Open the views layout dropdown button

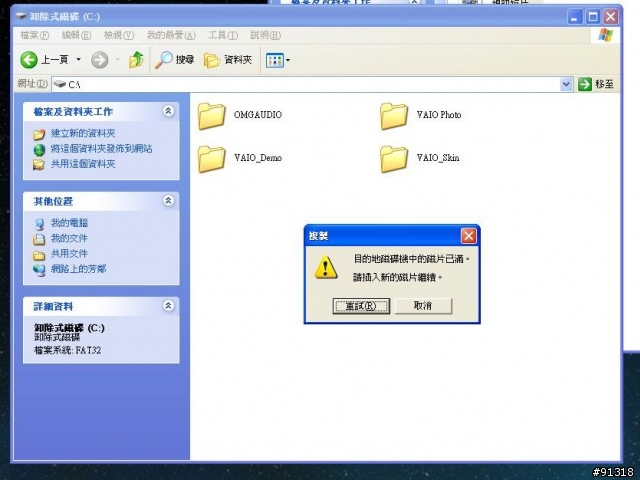point(278,60)
